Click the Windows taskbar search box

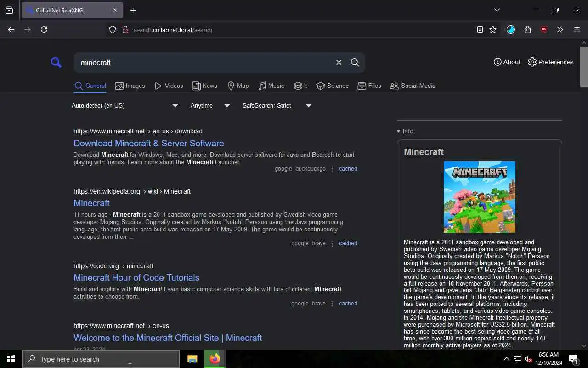101,359
